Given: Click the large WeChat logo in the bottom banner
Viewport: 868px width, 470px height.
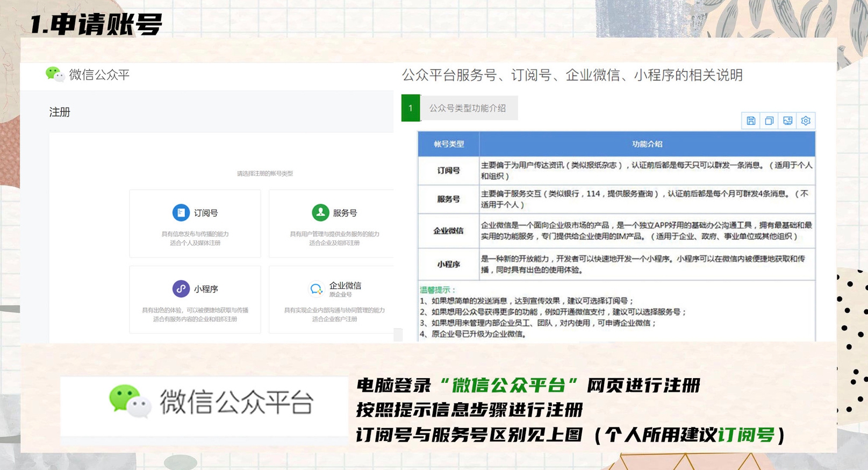Looking at the screenshot, I should coord(130,401).
